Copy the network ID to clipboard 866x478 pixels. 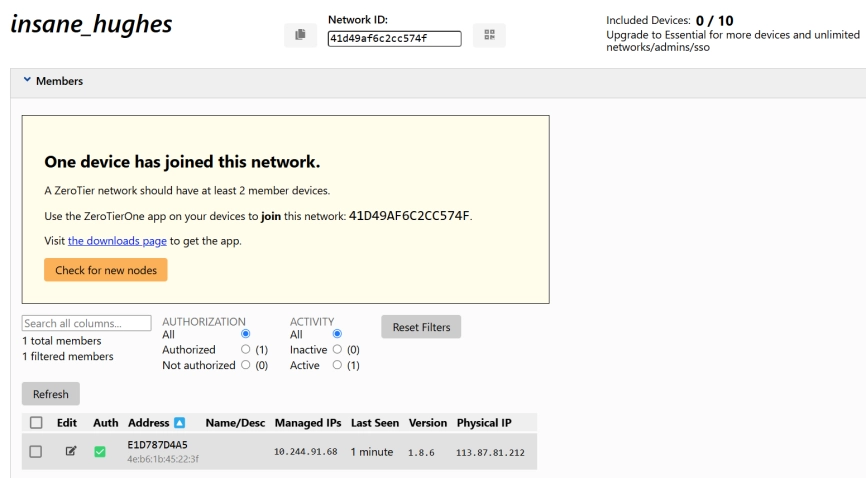coord(299,35)
